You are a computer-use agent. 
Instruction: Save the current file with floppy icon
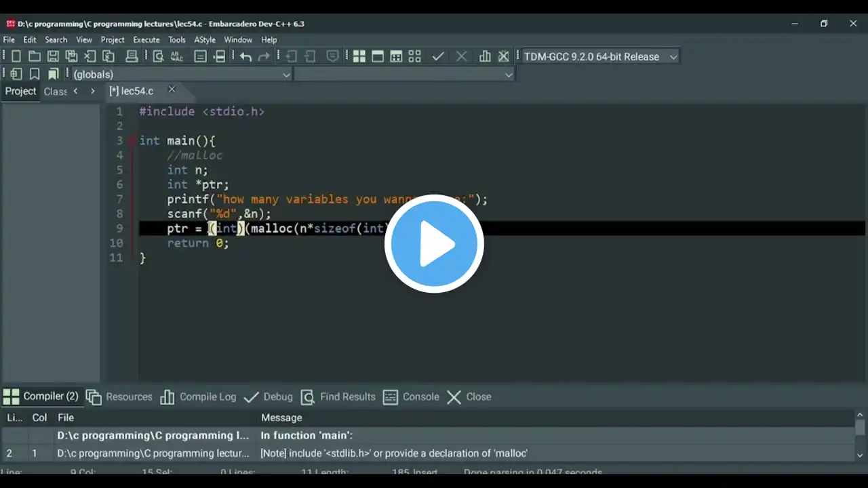coord(52,56)
